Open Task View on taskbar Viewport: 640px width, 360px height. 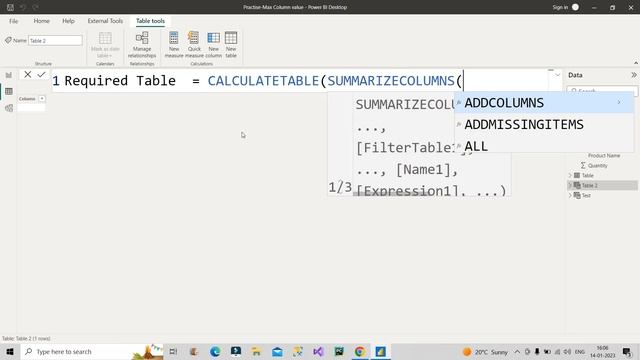[x=173, y=351]
